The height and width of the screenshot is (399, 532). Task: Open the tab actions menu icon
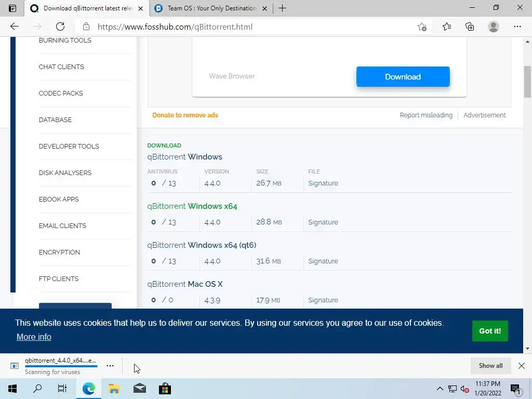click(x=12, y=8)
